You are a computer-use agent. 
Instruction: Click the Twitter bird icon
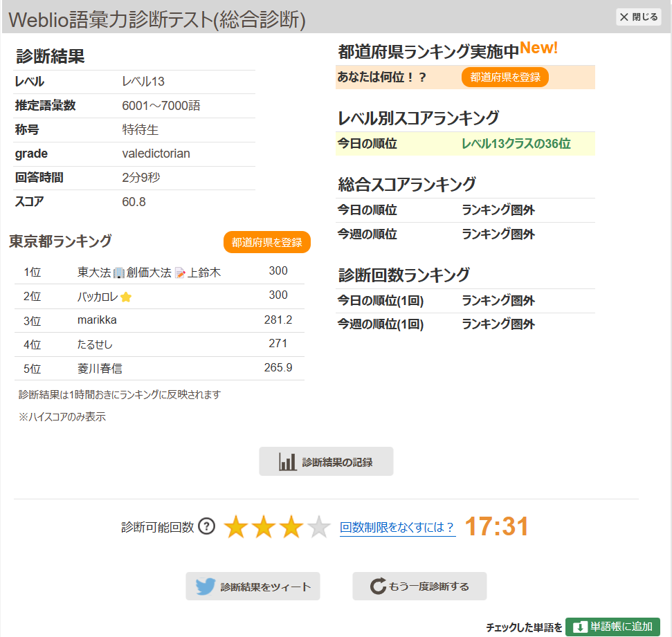pyautogui.click(x=206, y=586)
